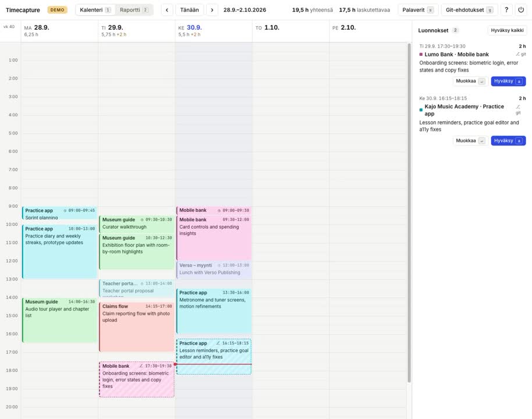
Task: Open the Audio tour player entry
Action: (59, 320)
